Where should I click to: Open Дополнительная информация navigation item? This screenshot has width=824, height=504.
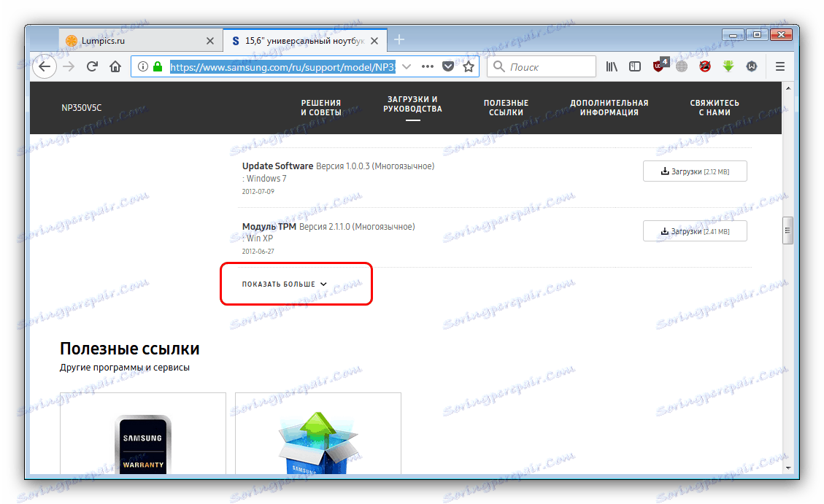pos(609,108)
